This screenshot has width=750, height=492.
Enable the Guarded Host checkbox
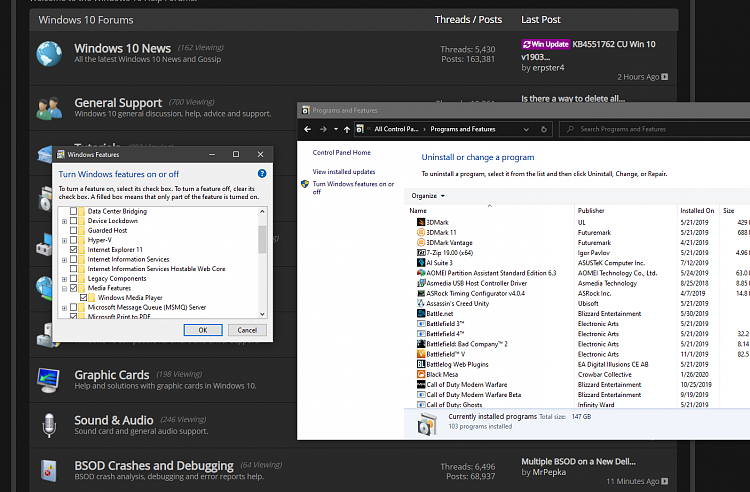(x=73, y=230)
